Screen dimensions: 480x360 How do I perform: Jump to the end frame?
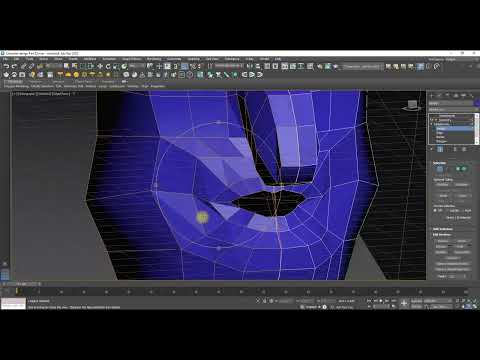pos(393,301)
